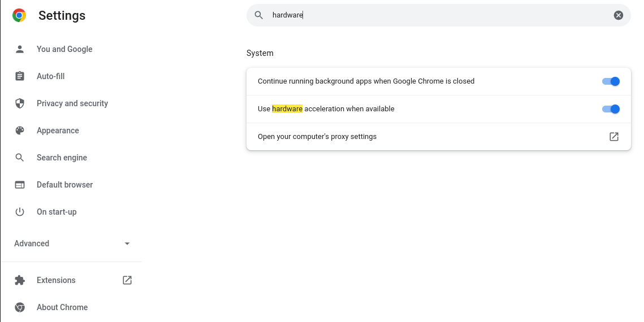Click the power icon for On start-up
The height and width of the screenshot is (322, 644).
click(20, 212)
